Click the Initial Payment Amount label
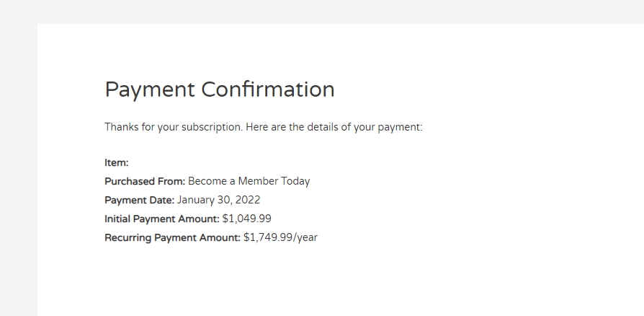The height and width of the screenshot is (316, 644). click(x=162, y=219)
